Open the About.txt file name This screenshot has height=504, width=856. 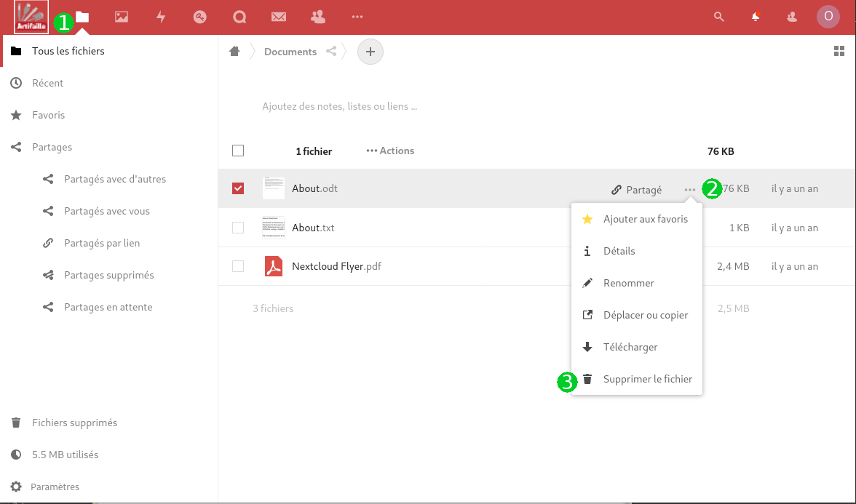[313, 228]
